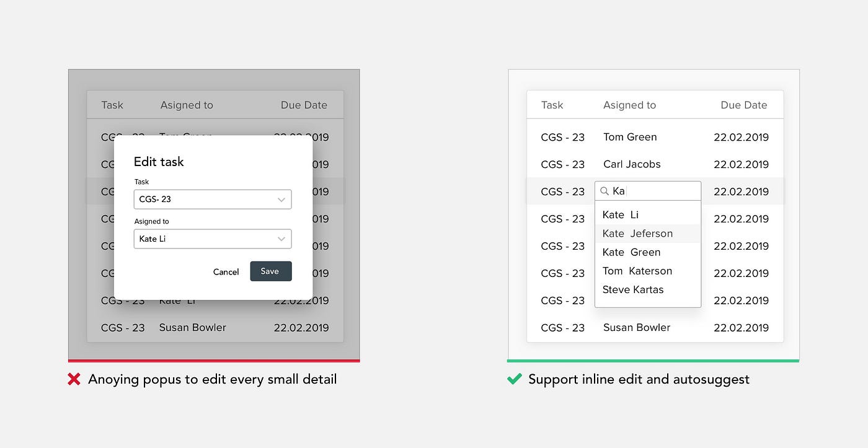Click the Edit task dialog title

[159, 161]
